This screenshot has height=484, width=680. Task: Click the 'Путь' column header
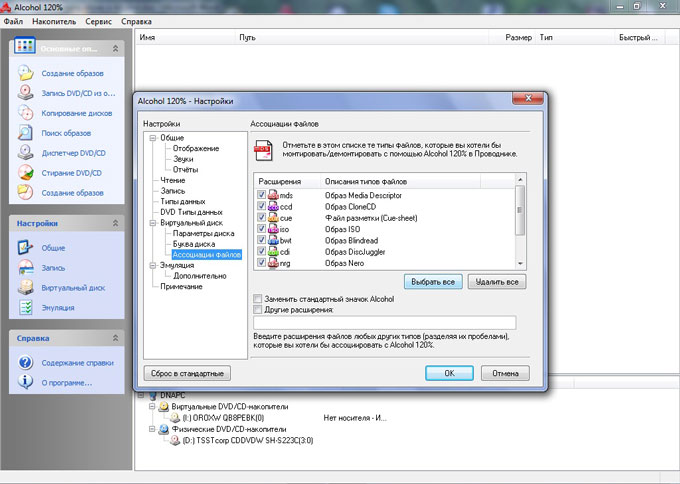362,37
